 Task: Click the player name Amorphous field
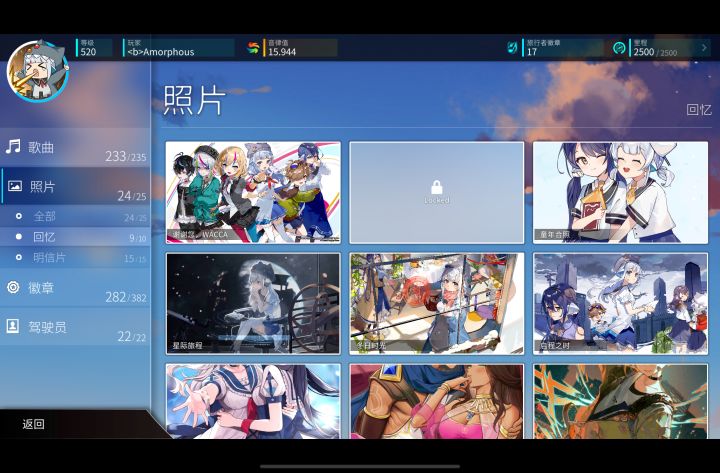pyautogui.click(x=178, y=48)
